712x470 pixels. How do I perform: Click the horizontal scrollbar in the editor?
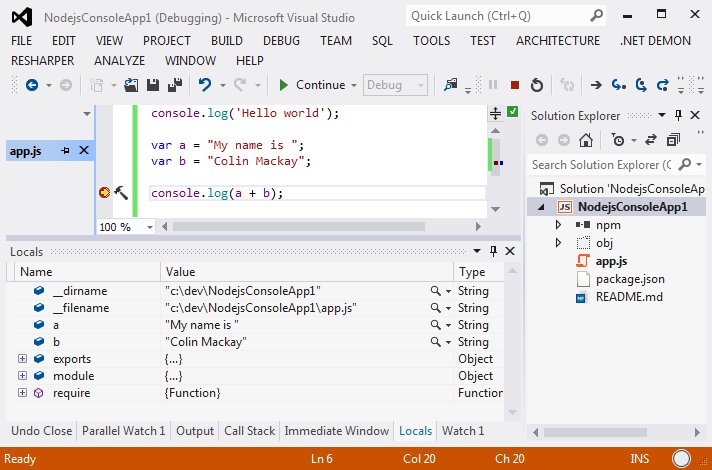299,226
